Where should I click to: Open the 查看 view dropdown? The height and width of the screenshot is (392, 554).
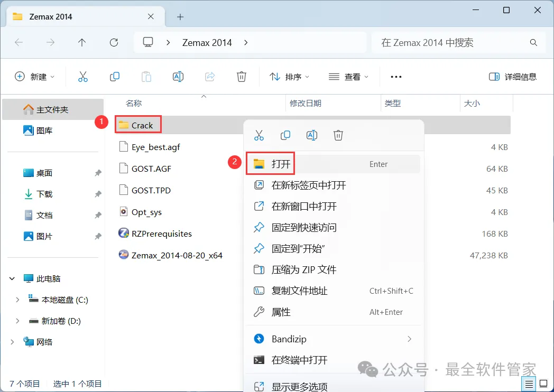point(348,77)
